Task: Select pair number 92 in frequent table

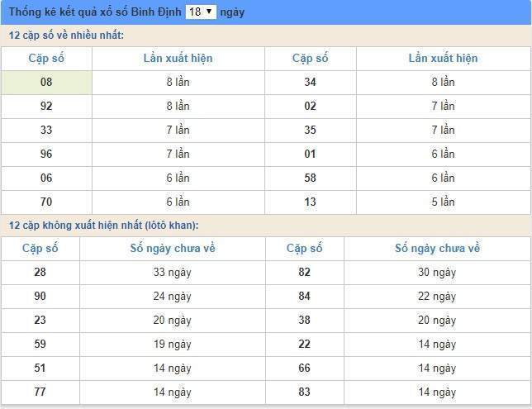Action: (46, 107)
